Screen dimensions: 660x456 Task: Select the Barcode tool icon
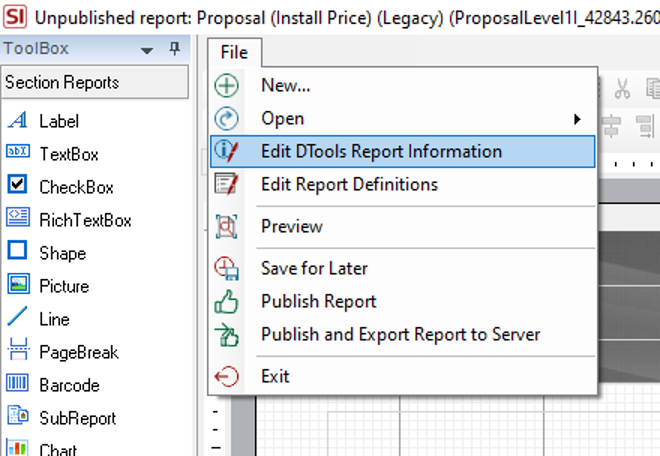[x=18, y=383]
